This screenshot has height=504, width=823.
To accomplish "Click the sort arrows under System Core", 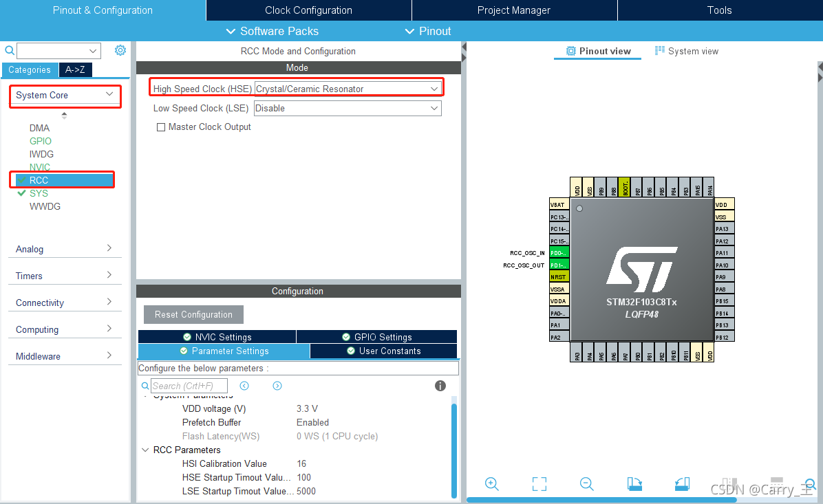I will [x=64, y=115].
